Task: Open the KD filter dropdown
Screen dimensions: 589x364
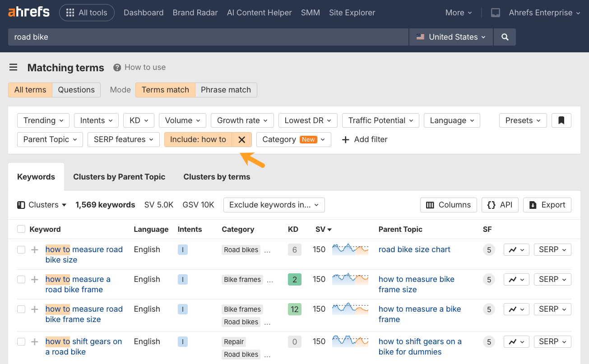Action: [139, 120]
